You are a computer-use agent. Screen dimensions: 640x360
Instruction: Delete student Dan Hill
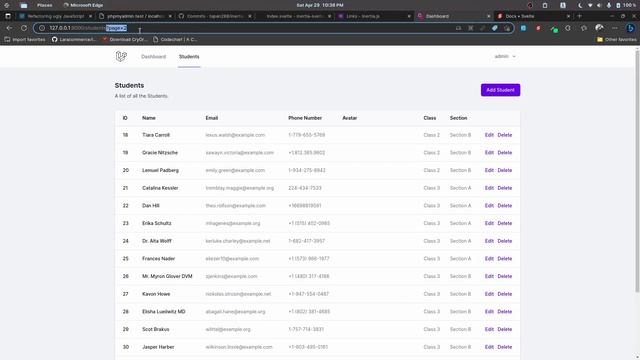point(504,206)
